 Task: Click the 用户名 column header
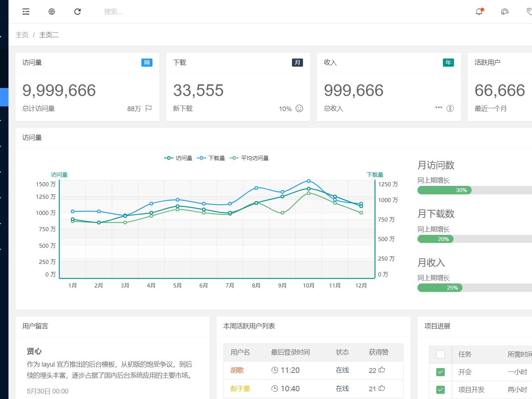[x=240, y=352]
